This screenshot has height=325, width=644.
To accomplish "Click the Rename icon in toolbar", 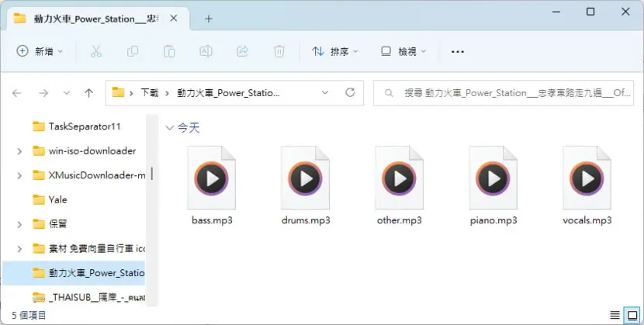I will coord(206,51).
